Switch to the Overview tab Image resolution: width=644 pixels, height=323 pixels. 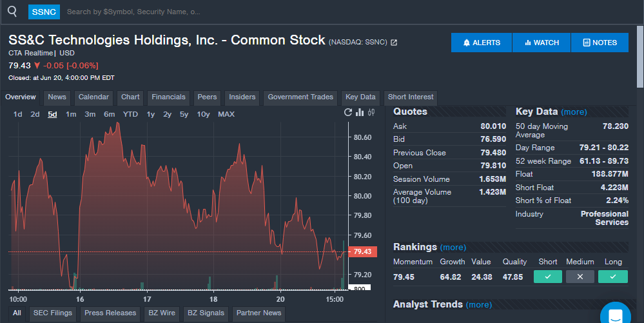click(21, 97)
